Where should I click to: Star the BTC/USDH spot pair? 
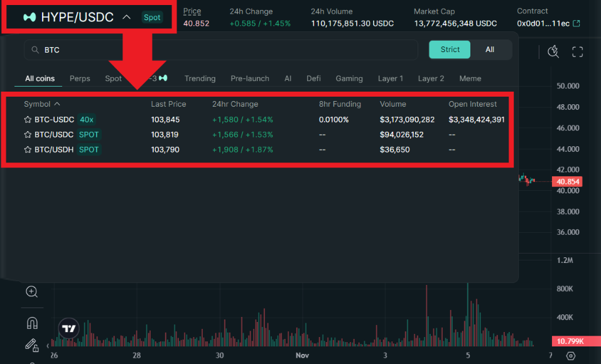28,149
